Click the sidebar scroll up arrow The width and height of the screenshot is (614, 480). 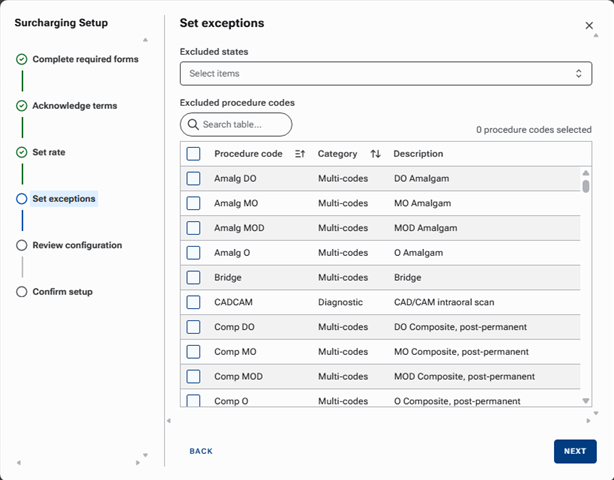145,40
